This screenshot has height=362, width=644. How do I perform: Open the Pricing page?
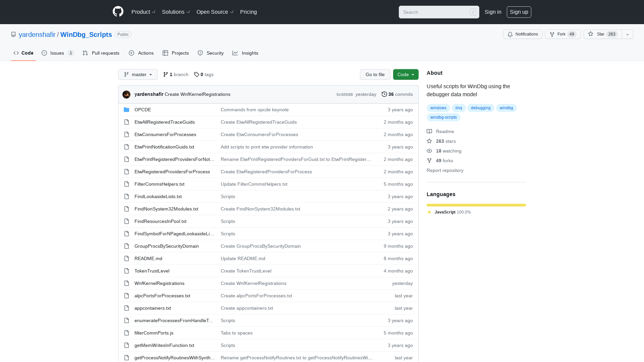(249, 12)
